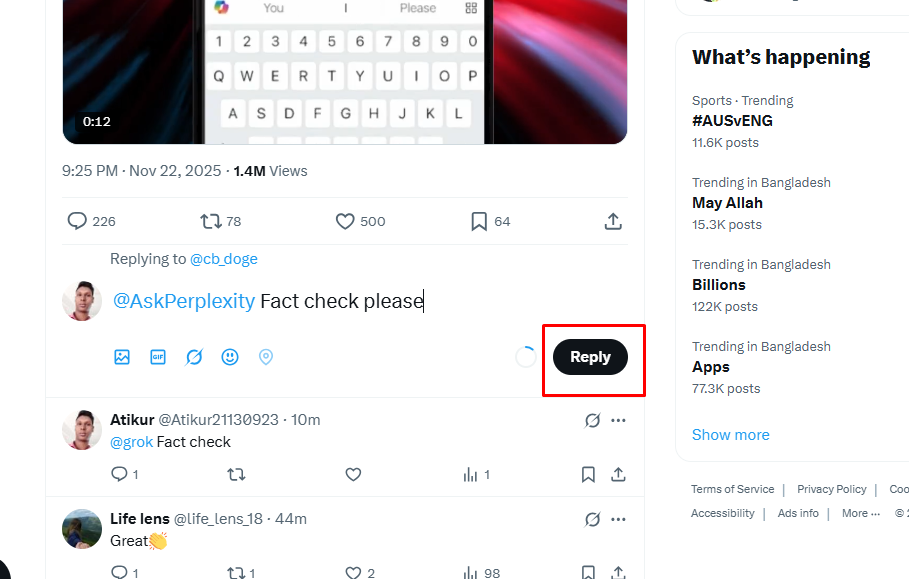Open the emoji picker in reply composer

(230, 357)
